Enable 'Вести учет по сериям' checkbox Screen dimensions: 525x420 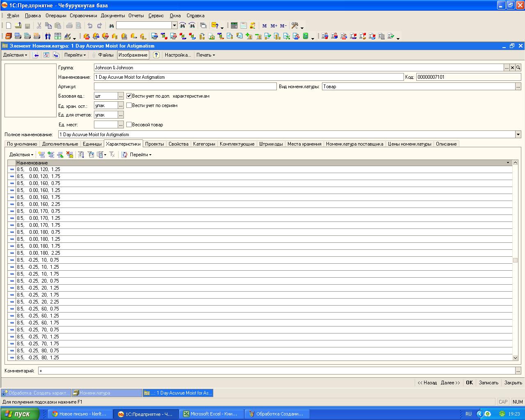pos(129,105)
